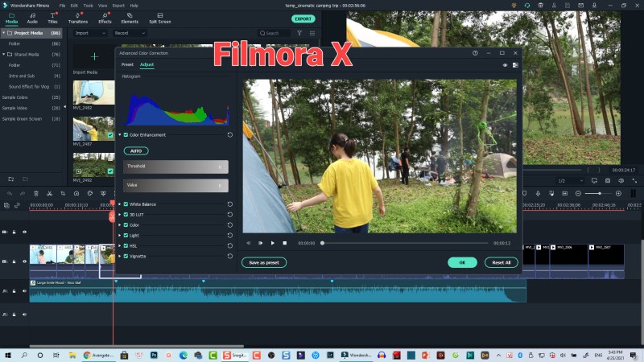644x362 pixels.
Task: Toggle the eye preview icon in dialog
Action: coord(505,64)
